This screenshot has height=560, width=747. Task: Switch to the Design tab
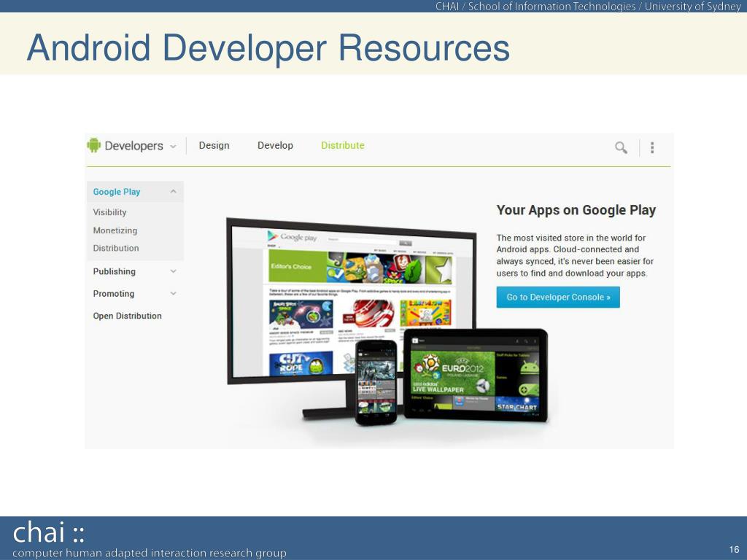pyautogui.click(x=214, y=145)
